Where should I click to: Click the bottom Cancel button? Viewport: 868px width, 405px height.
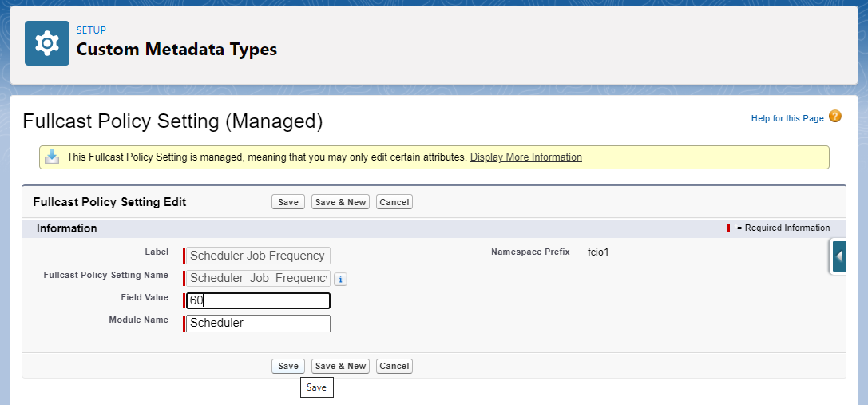click(x=394, y=366)
